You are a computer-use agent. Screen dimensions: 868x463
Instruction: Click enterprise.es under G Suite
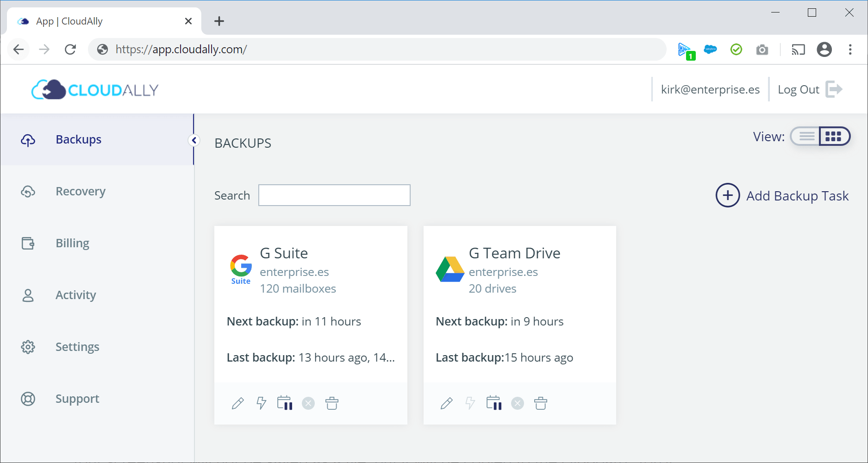294,272
